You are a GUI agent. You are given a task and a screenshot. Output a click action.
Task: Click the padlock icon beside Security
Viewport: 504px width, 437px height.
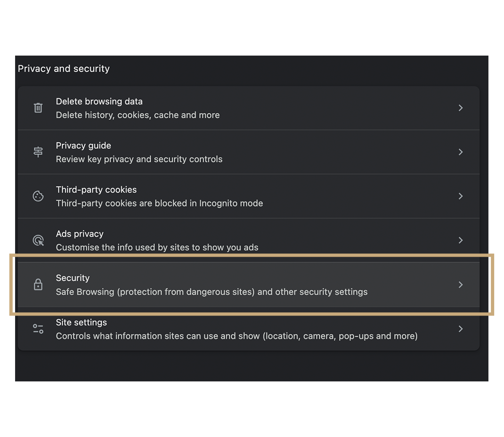pos(38,284)
